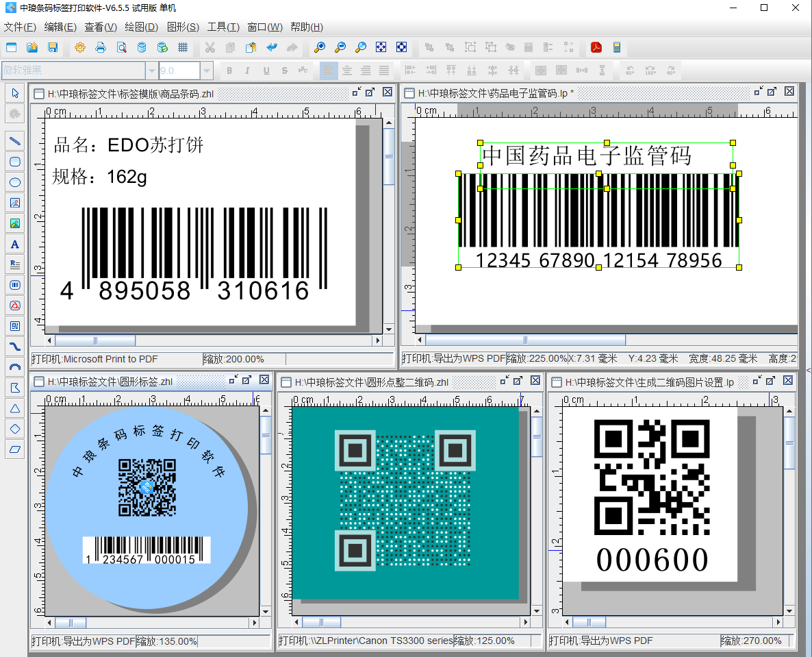Open print preview with magnifier icon
This screenshot has width=812, height=657.
click(x=121, y=47)
